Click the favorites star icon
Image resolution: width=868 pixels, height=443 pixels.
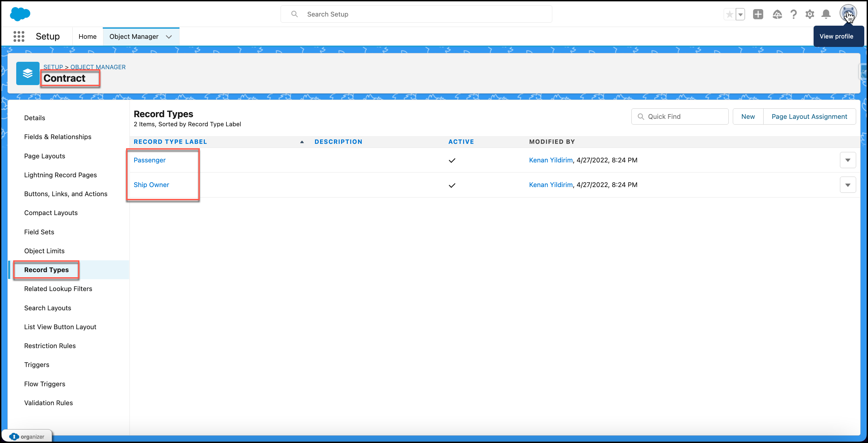(x=730, y=14)
